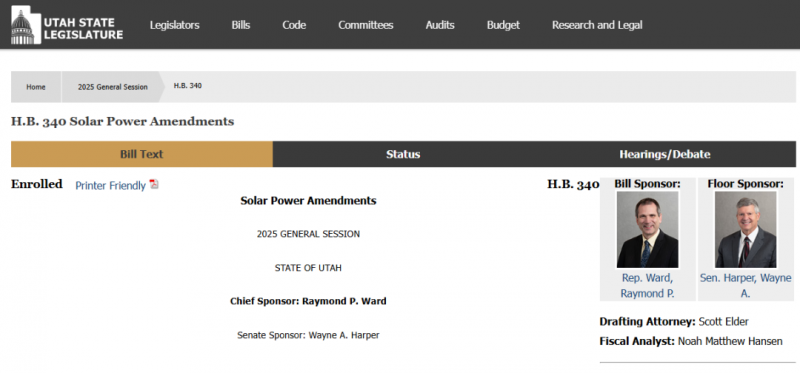The height and width of the screenshot is (373, 800).
Task: Open the Committees menu
Action: (366, 25)
